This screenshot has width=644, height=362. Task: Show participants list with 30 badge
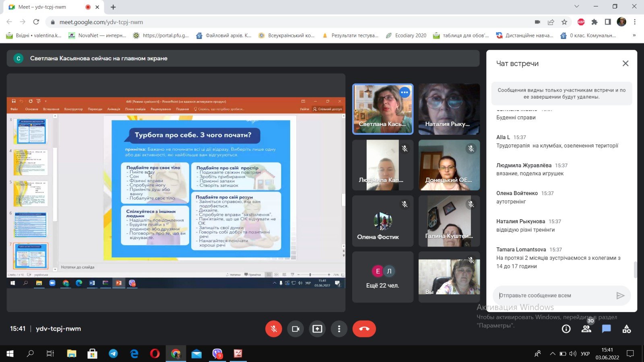point(586,329)
